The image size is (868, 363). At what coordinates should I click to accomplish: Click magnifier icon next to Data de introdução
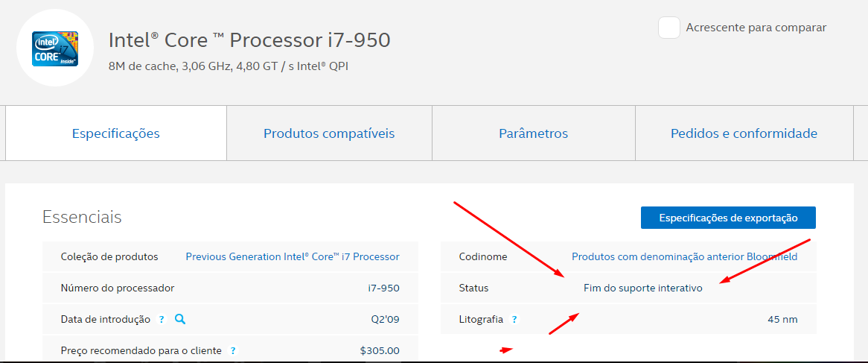[x=180, y=319]
